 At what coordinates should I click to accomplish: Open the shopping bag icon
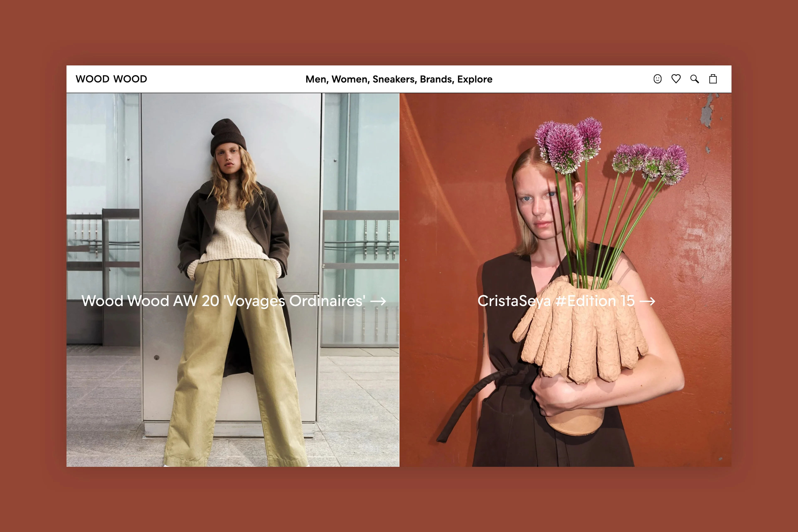pyautogui.click(x=713, y=79)
